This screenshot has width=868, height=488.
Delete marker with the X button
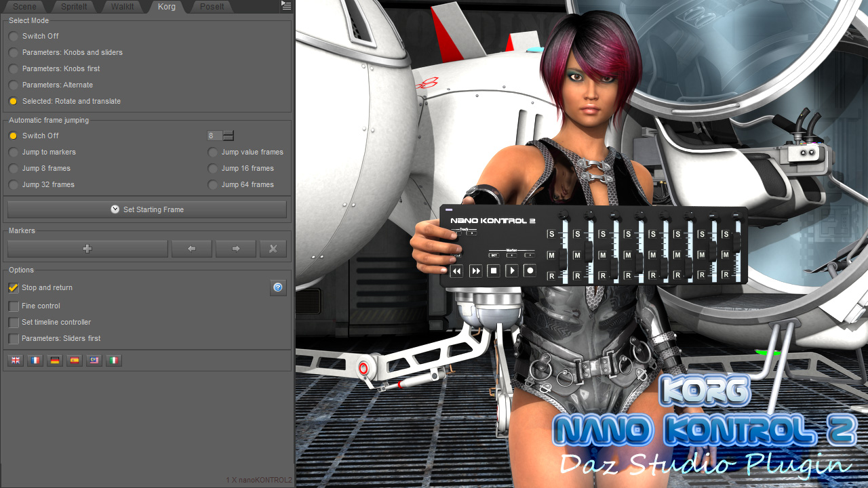[x=273, y=249]
